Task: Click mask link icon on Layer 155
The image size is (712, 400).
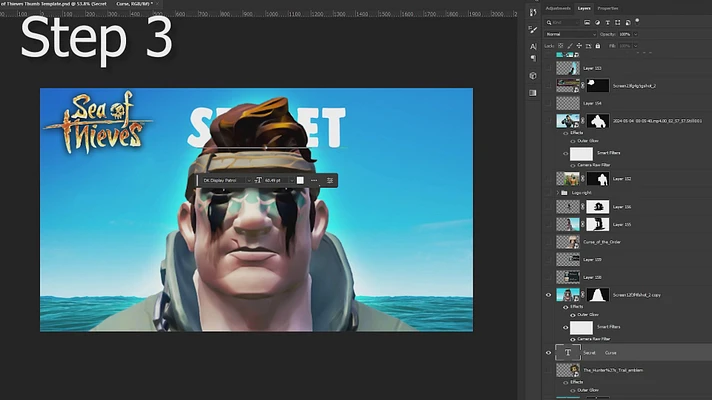Action: pyautogui.click(x=583, y=224)
